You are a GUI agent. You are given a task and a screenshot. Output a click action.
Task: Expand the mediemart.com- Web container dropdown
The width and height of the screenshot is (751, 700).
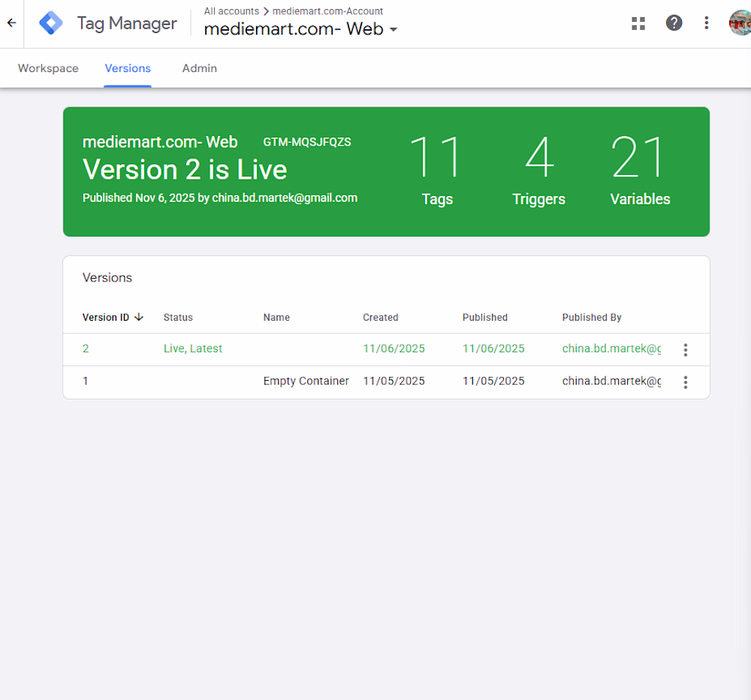(394, 29)
